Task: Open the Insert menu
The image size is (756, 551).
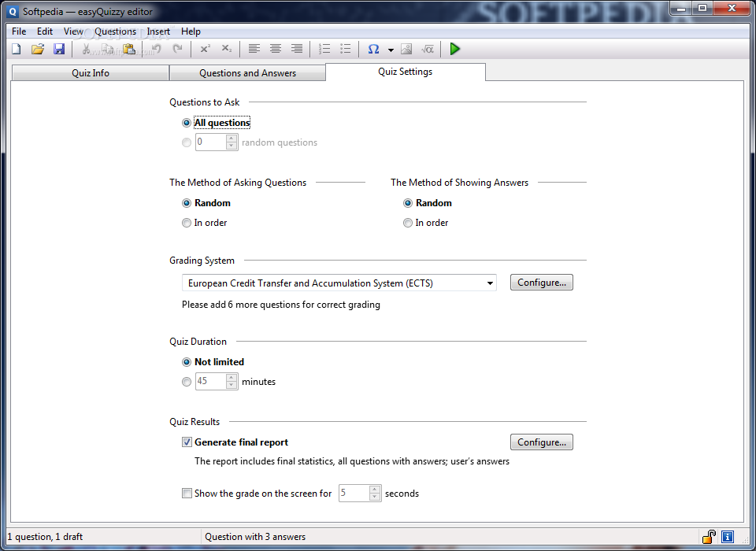Action: (x=158, y=31)
